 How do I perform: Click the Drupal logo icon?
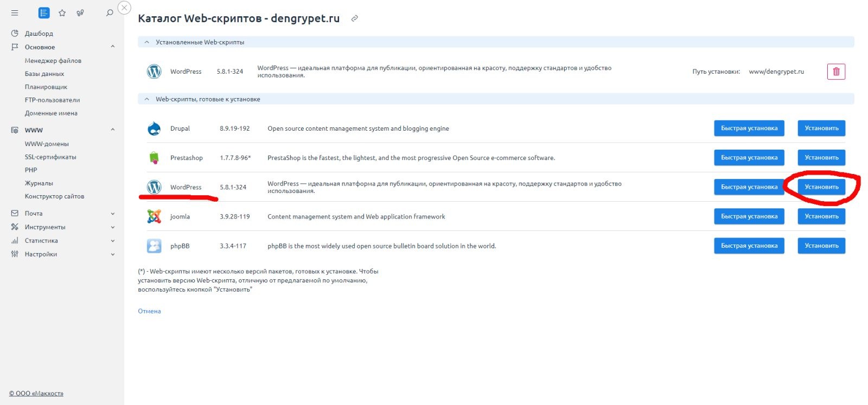154,128
